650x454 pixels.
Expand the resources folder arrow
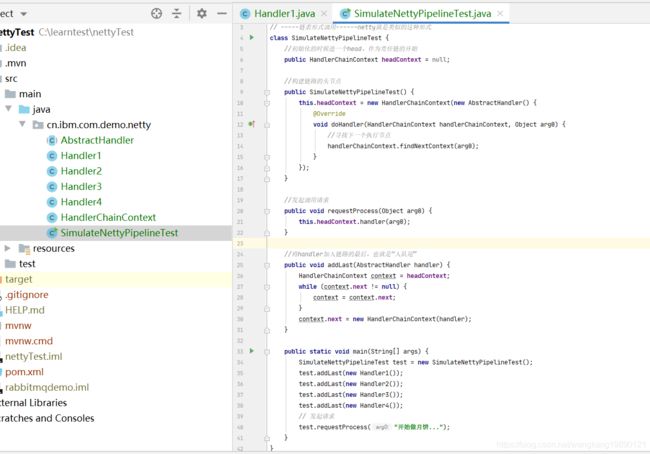tap(7, 248)
